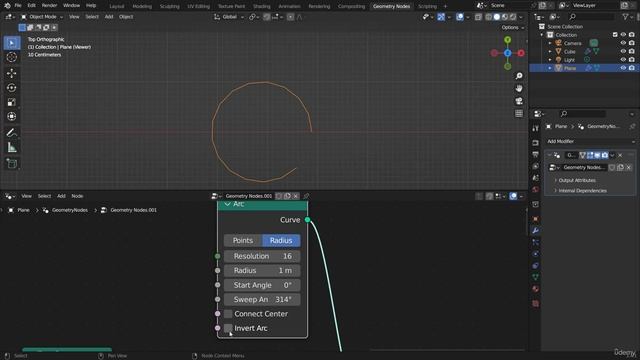
Task: Activate the Scale tool
Action: click(x=11, y=102)
